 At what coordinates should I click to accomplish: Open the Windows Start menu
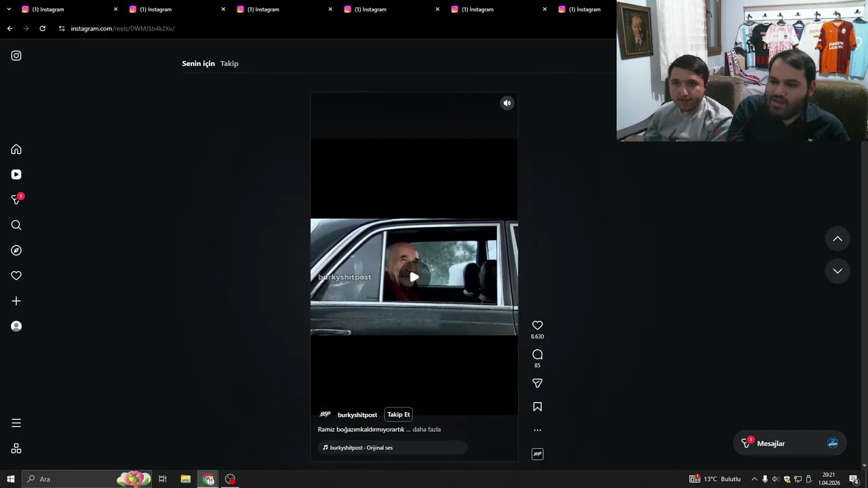pos(11,479)
